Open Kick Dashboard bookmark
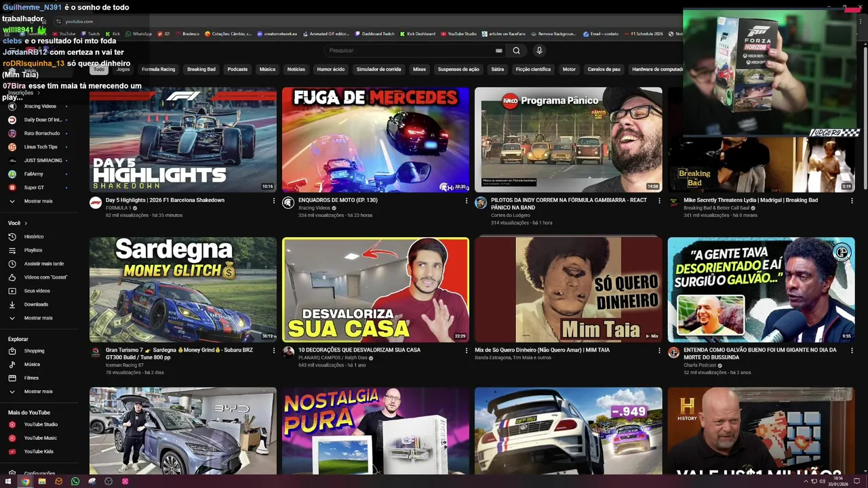The image size is (868, 488). (417, 33)
